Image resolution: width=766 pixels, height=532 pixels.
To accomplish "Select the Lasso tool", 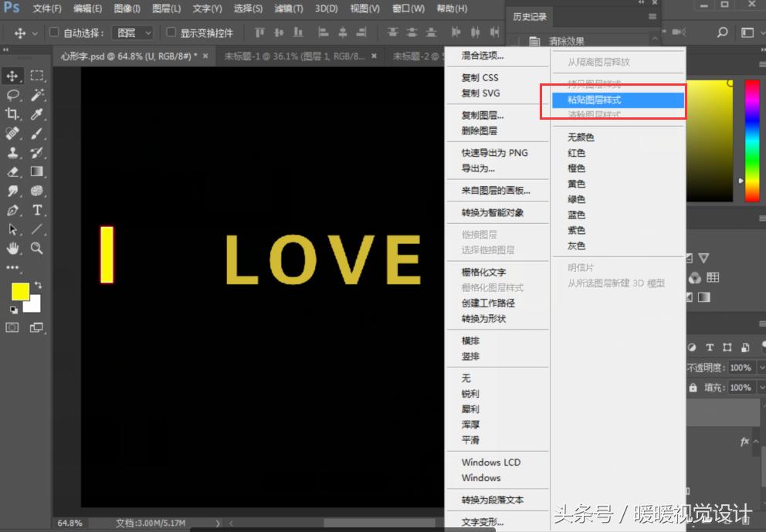I will [x=14, y=94].
